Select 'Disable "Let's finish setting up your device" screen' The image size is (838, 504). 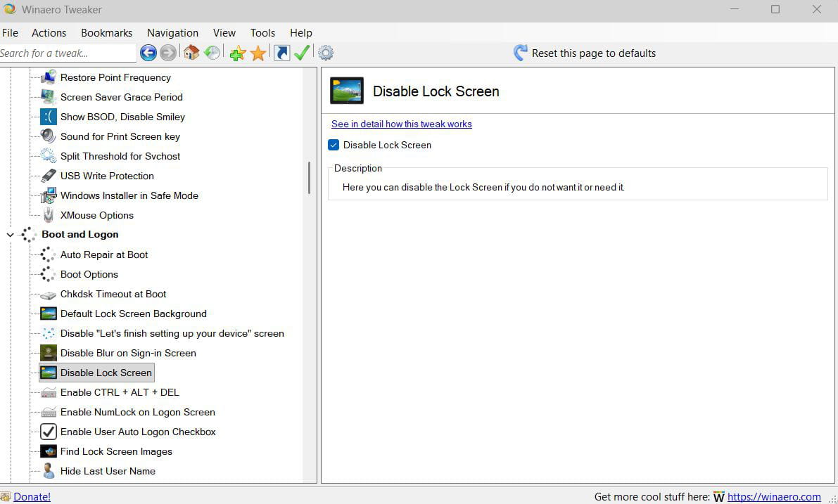point(172,334)
